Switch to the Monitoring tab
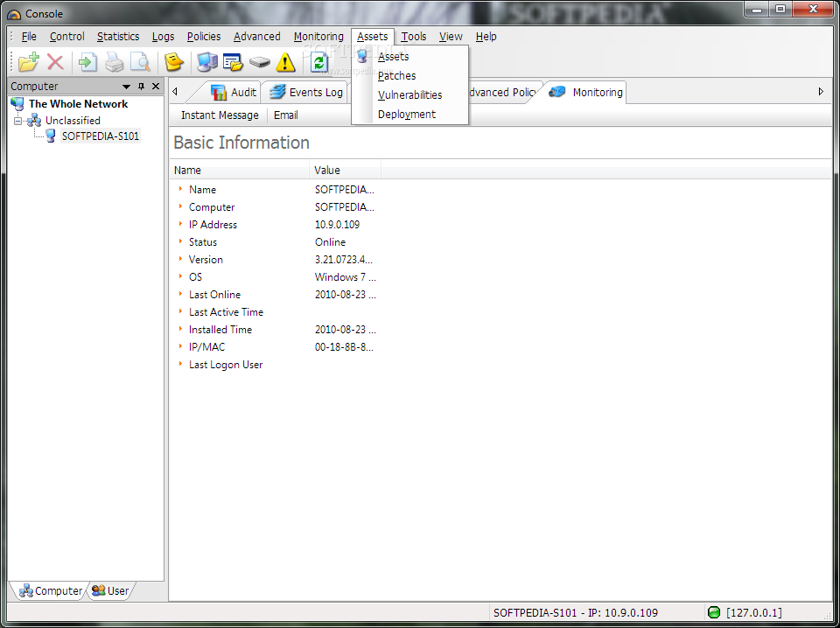Screen dimensions: 840x628 [x=586, y=92]
